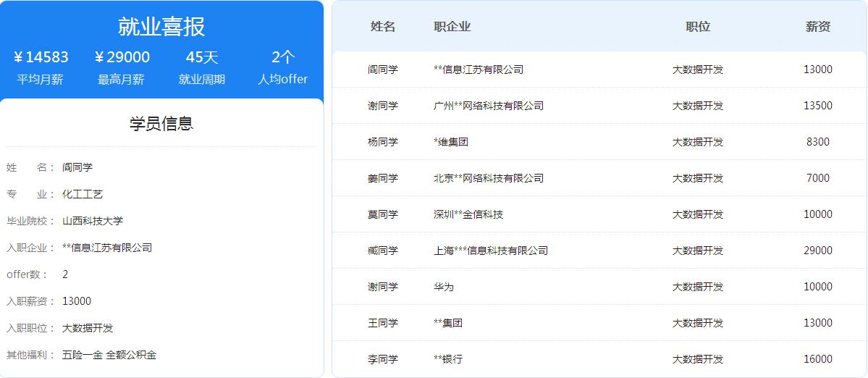
Task: Select company 深圳**金信科技
Action: 468,214
